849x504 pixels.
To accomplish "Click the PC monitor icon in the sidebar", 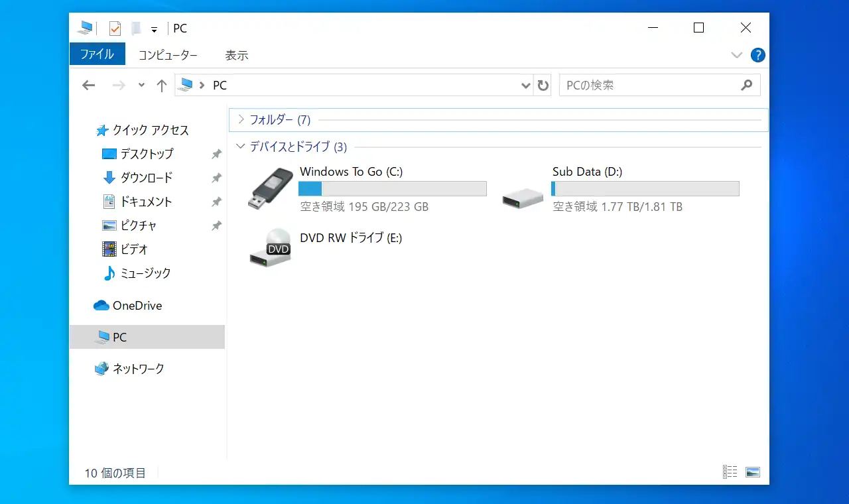I will [101, 338].
